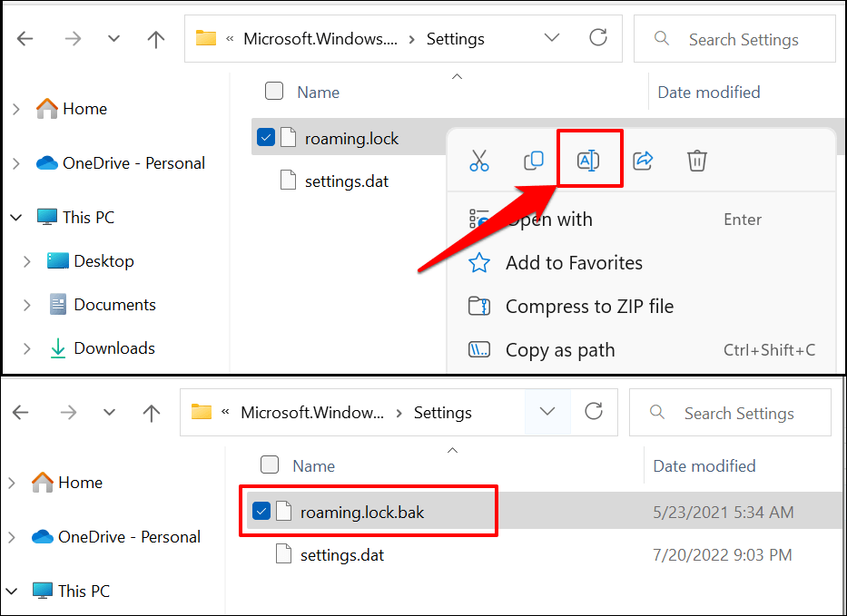Choose Compress to ZIP file
This screenshot has width=847, height=616.
[589, 307]
